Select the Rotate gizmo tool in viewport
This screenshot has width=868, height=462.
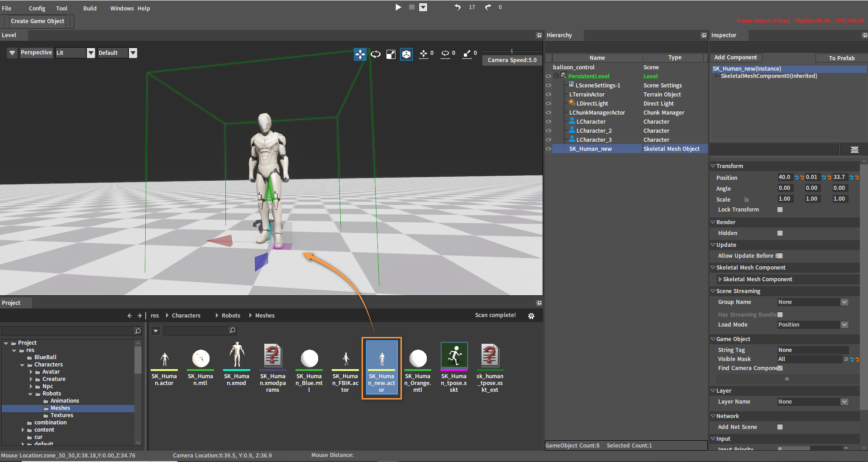[x=376, y=54]
